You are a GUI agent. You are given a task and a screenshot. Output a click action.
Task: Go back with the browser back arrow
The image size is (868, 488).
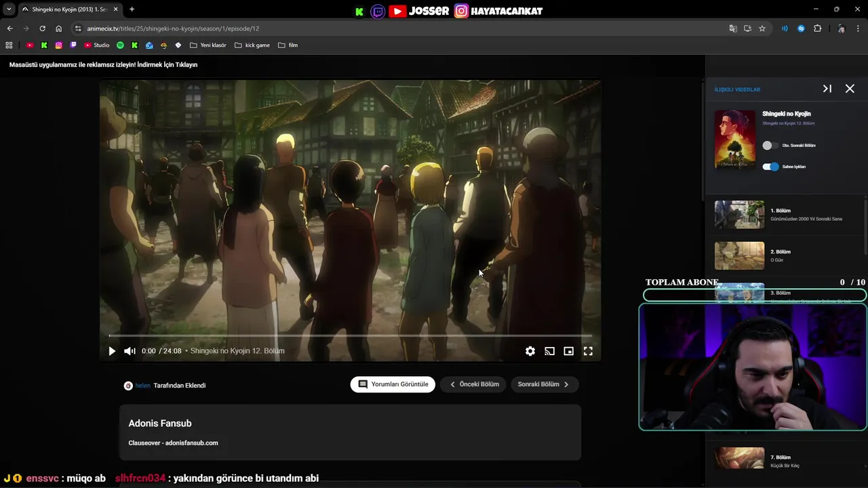pos(9,28)
